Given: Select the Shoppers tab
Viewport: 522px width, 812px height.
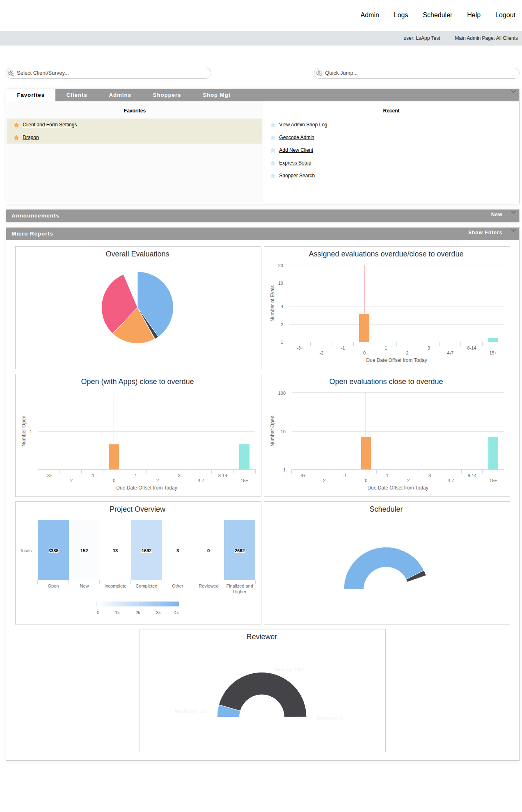Looking at the screenshot, I should click(x=167, y=95).
